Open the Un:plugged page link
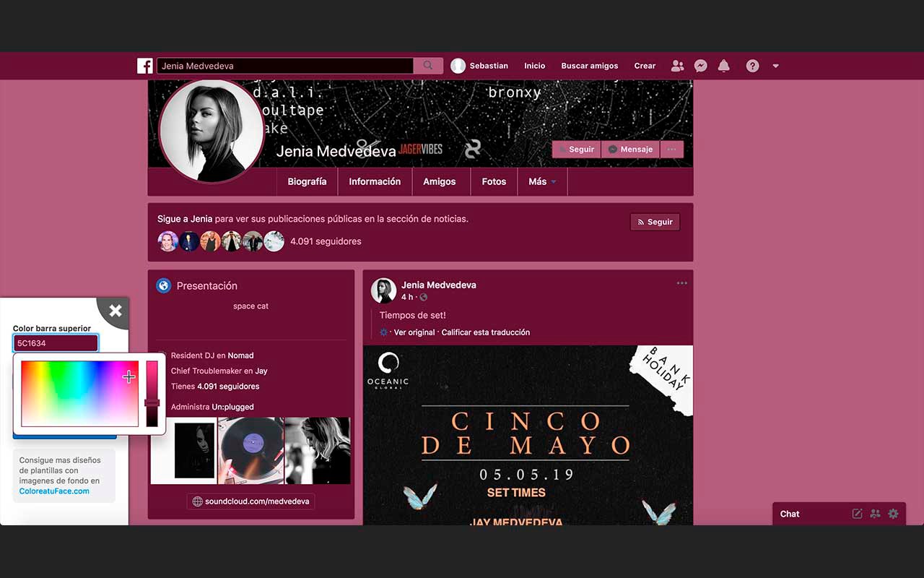The width and height of the screenshot is (924, 578). tap(232, 407)
